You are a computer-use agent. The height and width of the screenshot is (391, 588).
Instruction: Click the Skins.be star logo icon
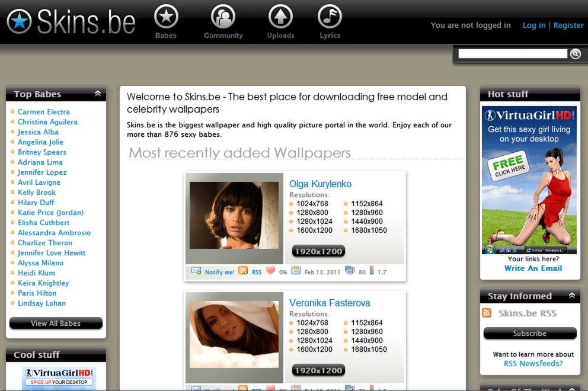tap(19, 21)
